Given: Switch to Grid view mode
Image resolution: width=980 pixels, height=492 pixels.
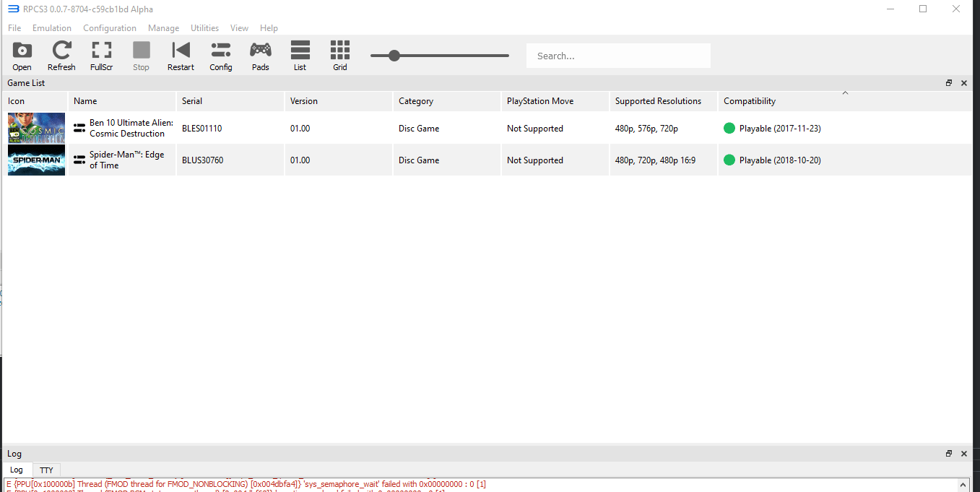Looking at the screenshot, I should click(x=340, y=56).
